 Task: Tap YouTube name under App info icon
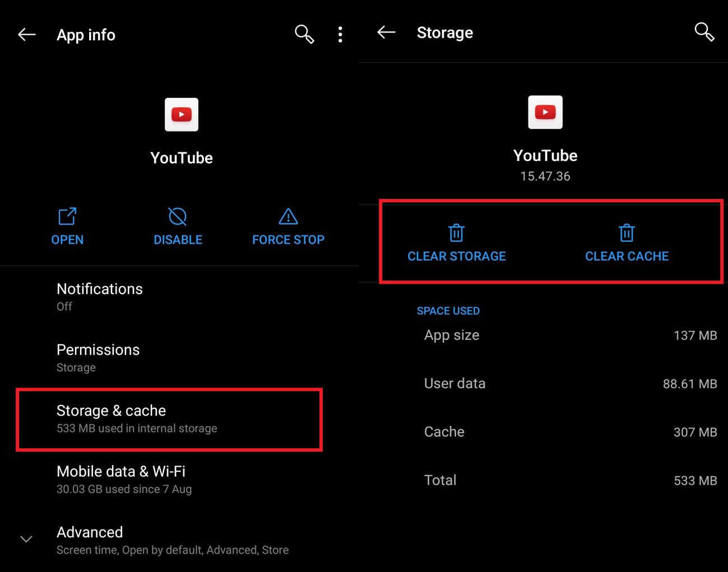tap(182, 158)
